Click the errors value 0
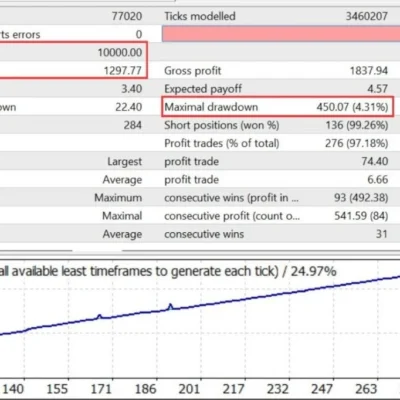400x400 pixels. point(139,34)
